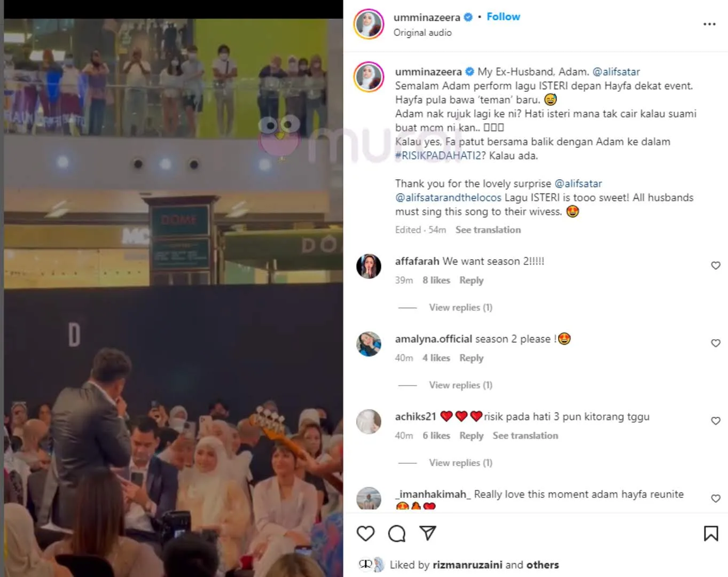Open the Original audio link
728x577 pixels.
point(422,33)
